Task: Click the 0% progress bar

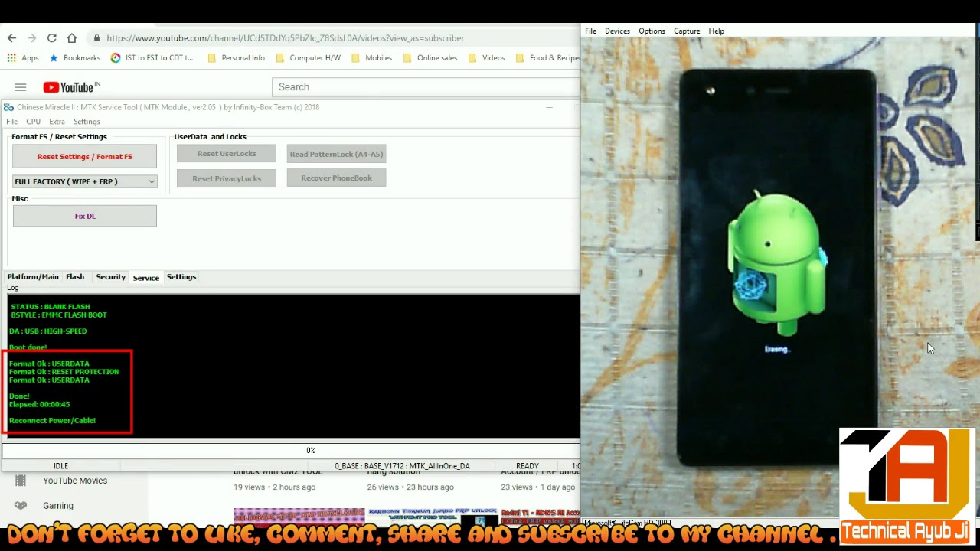Action: [x=291, y=451]
